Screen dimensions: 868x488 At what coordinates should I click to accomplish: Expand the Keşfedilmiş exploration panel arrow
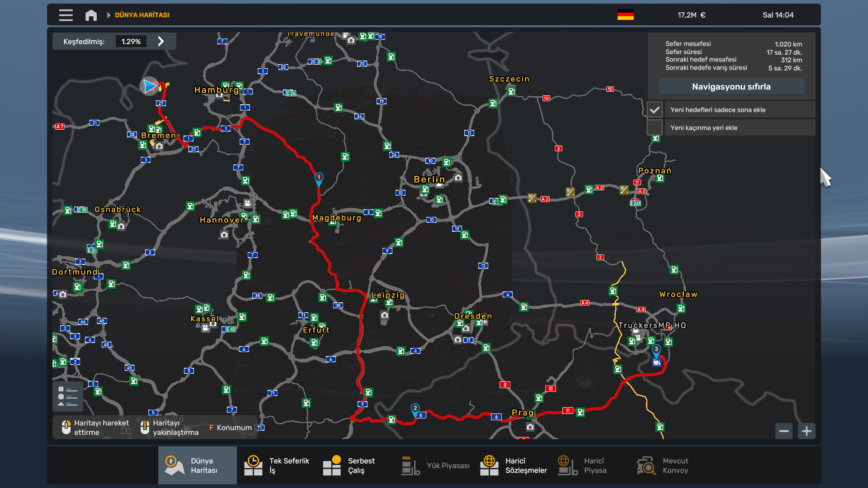(161, 42)
